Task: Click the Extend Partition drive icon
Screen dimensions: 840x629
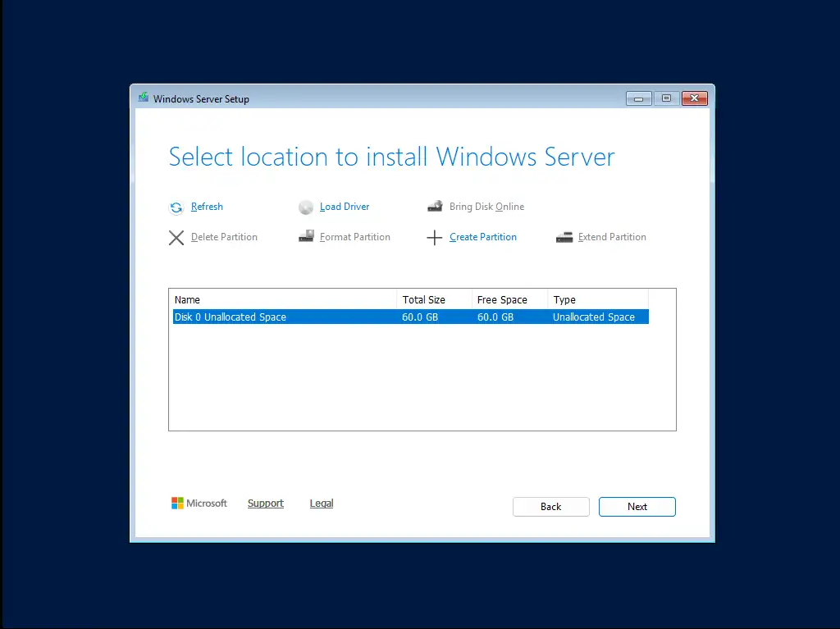Action: click(564, 237)
